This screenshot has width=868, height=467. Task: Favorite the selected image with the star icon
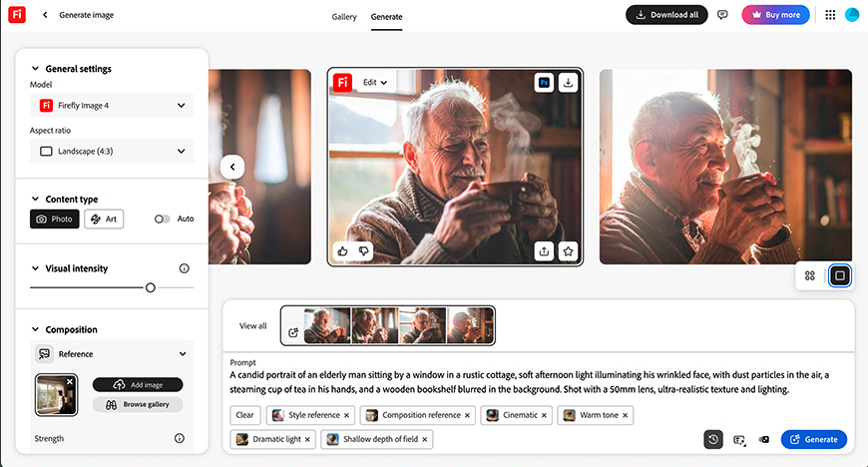click(568, 251)
